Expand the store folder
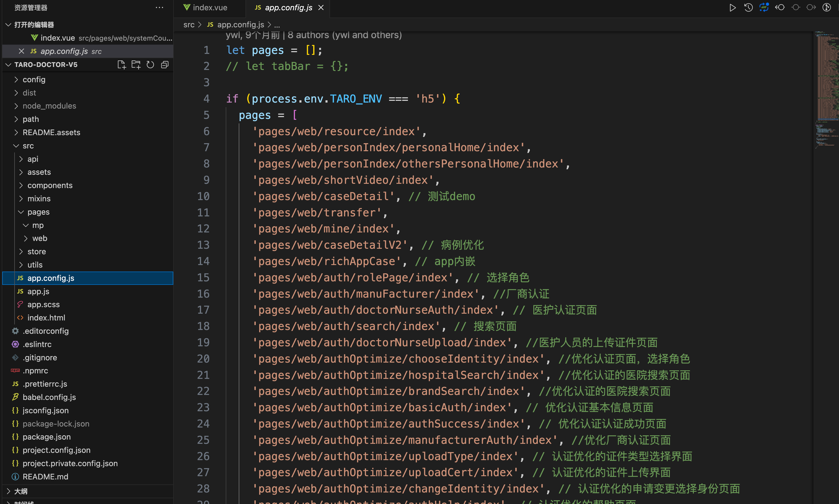The width and height of the screenshot is (839, 504). (88, 252)
